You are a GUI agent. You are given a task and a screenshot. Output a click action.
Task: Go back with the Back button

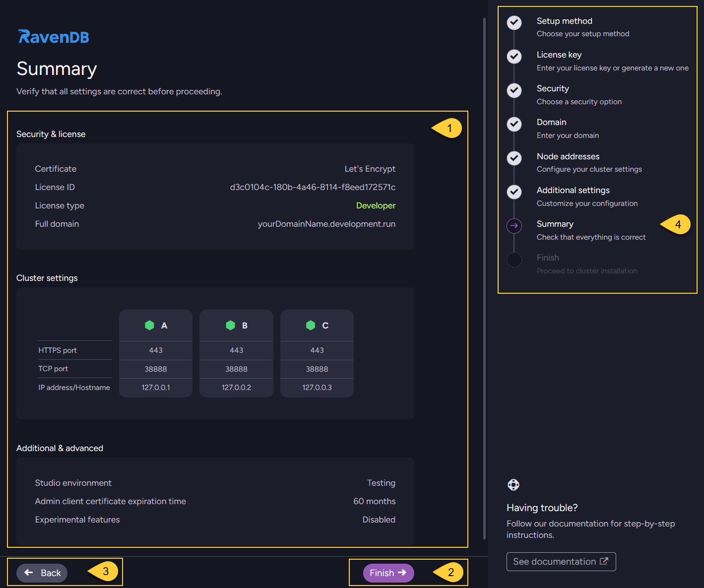(x=42, y=573)
